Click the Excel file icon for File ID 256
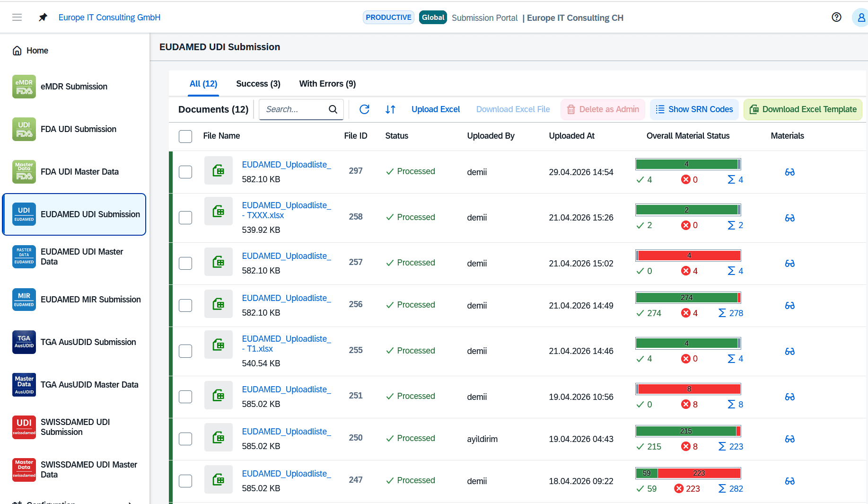This screenshot has height=504, width=868. tap(219, 304)
